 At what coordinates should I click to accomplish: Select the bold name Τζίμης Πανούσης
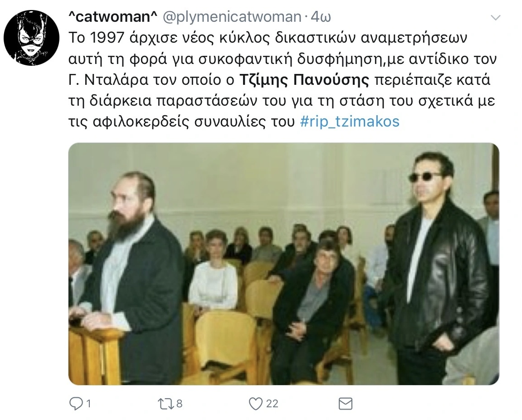click(x=304, y=80)
